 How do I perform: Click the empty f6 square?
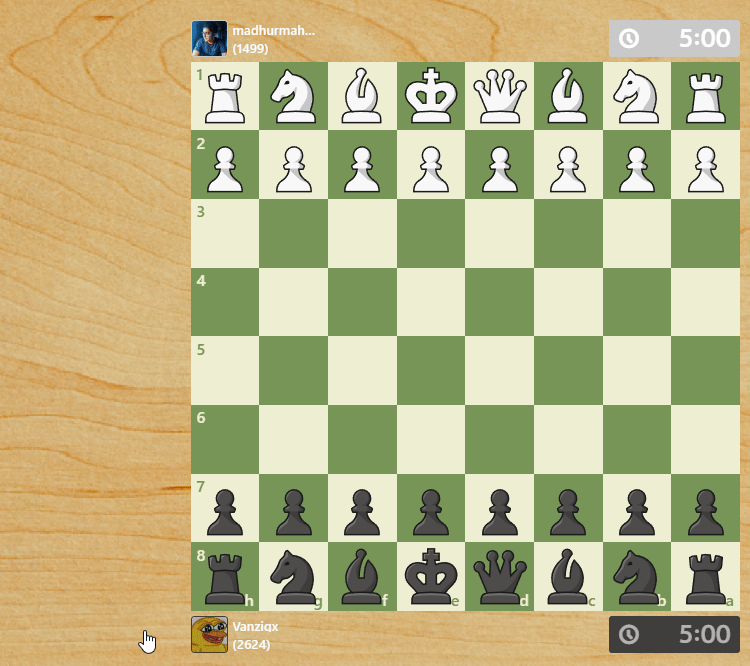click(362, 439)
